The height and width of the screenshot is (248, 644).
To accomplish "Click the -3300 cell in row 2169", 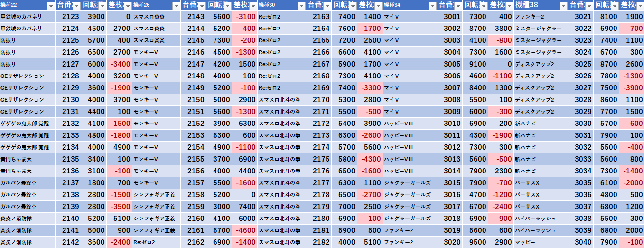I will coord(370,88).
